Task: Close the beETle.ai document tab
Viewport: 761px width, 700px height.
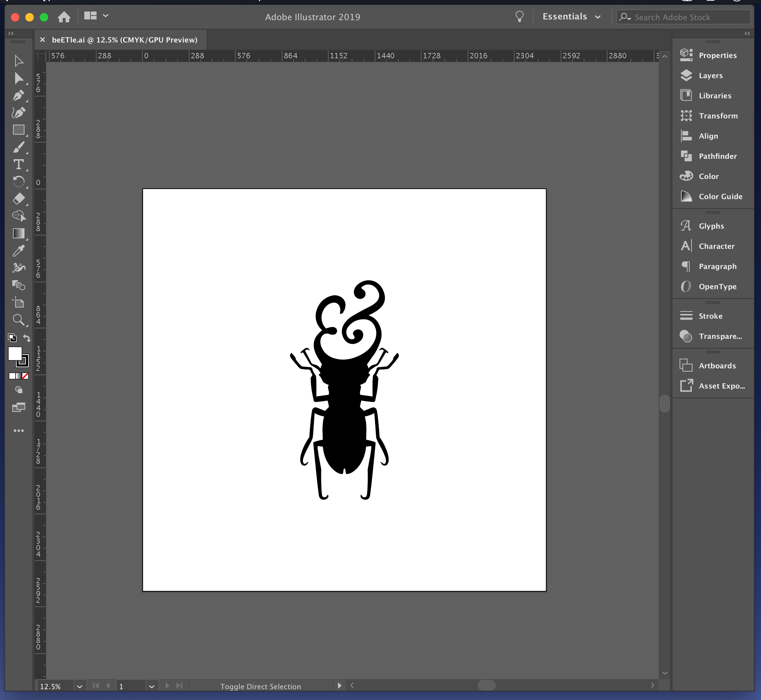Action: coord(43,39)
